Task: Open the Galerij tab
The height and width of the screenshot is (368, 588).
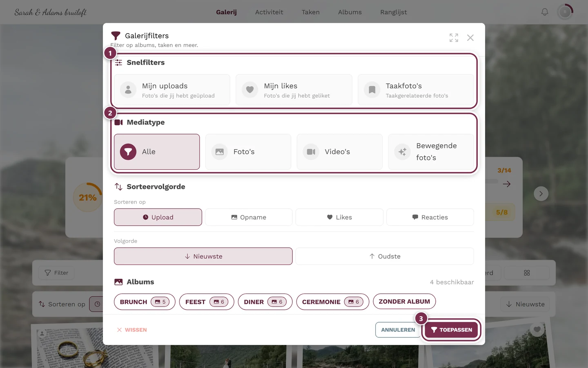Action: 226,12
